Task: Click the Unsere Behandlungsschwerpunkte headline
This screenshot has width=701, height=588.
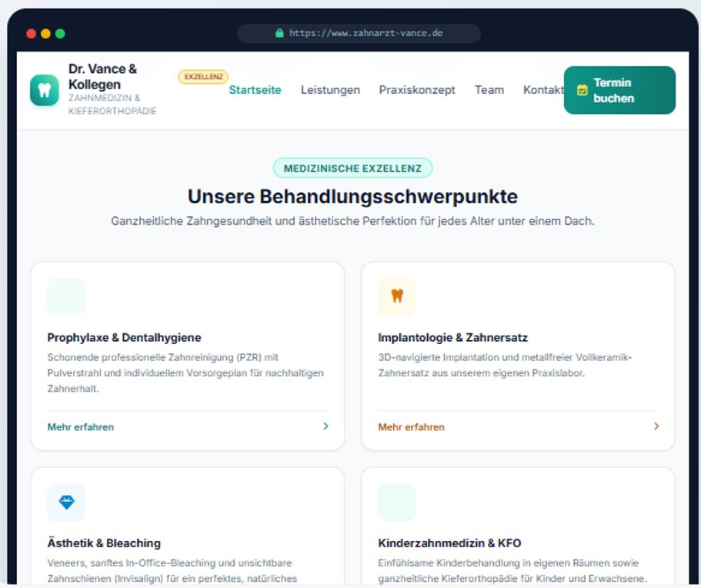Action: click(352, 196)
